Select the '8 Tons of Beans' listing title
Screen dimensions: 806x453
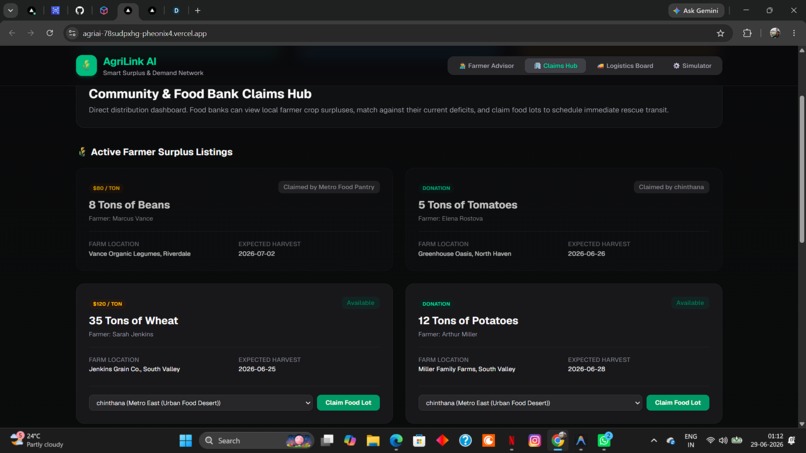pyautogui.click(x=129, y=205)
